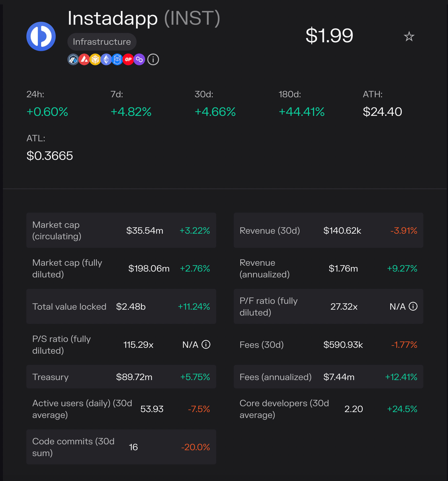Click the +9.27% annualized revenue change
The width and height of the screenshot is (448, 481).
point(402,268)
